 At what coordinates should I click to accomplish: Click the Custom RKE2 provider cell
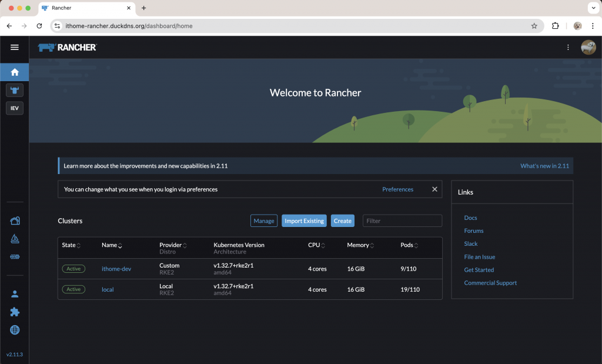(x=169, y=269)
